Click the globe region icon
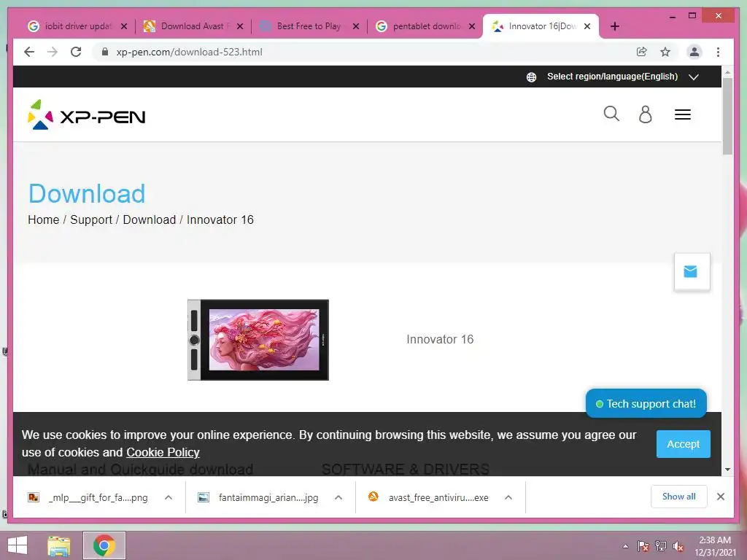Screen dimensions: 747x560 pos(531,77)
